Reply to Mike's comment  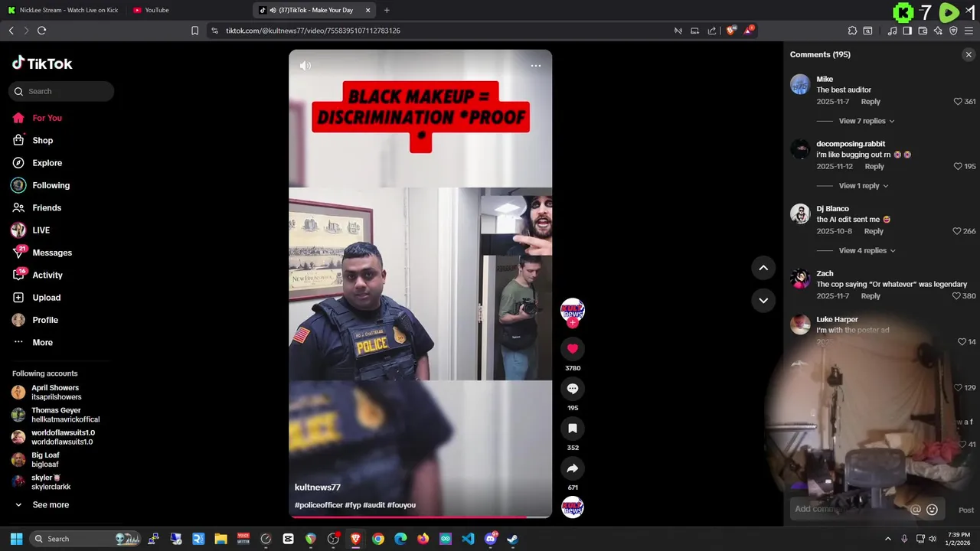pos(871,102)
